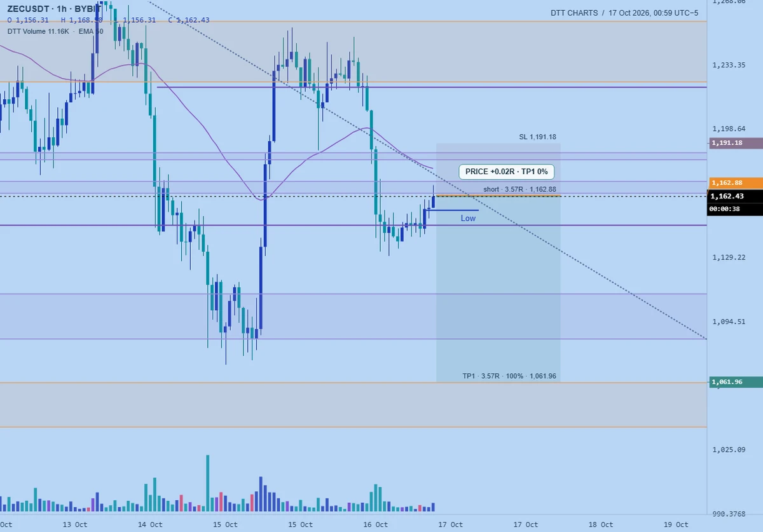Click the DTT Volume 11.16K indicator label
This screenshot has height=532, width=763.
(x=38, y=31)
